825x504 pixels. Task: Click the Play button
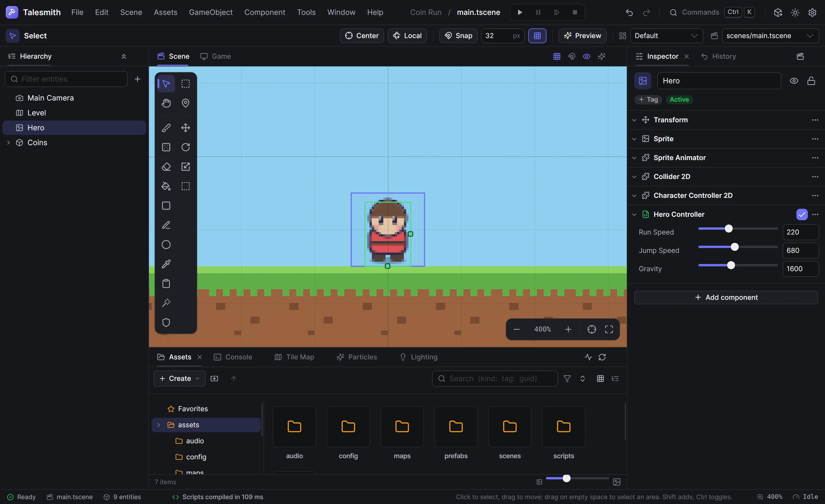point(520,12)
